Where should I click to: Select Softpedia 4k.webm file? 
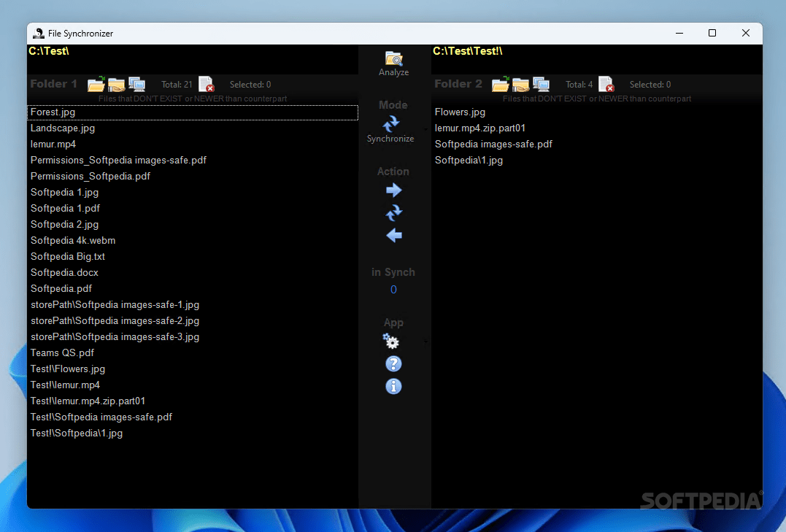[x=193, y=241]
